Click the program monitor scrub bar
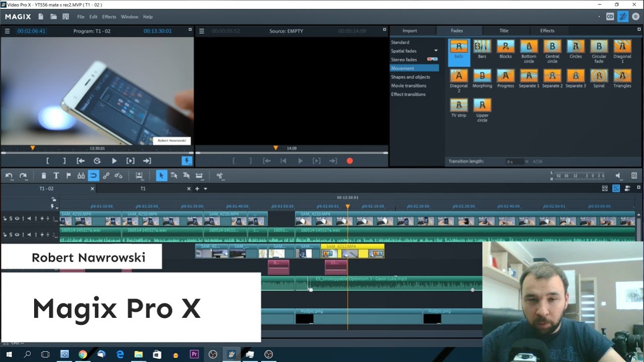The height and width of the screenshot is (362, 644). pyautogui.click(x=97, y=152)
